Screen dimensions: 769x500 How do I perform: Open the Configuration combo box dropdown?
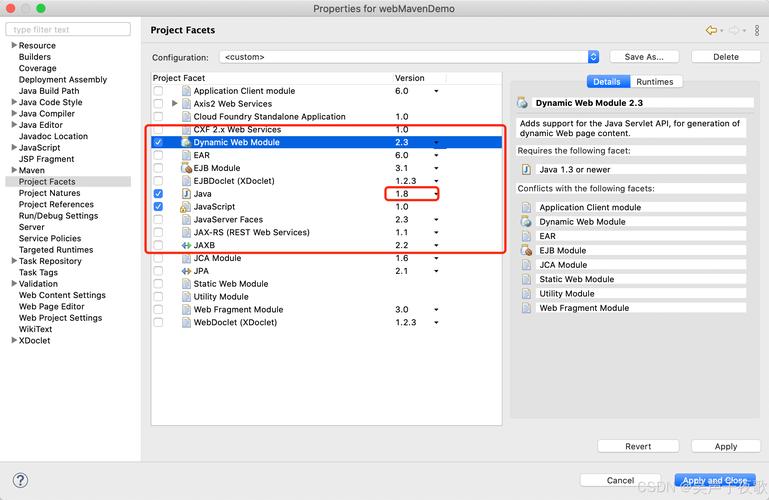(x=593, y=57)
